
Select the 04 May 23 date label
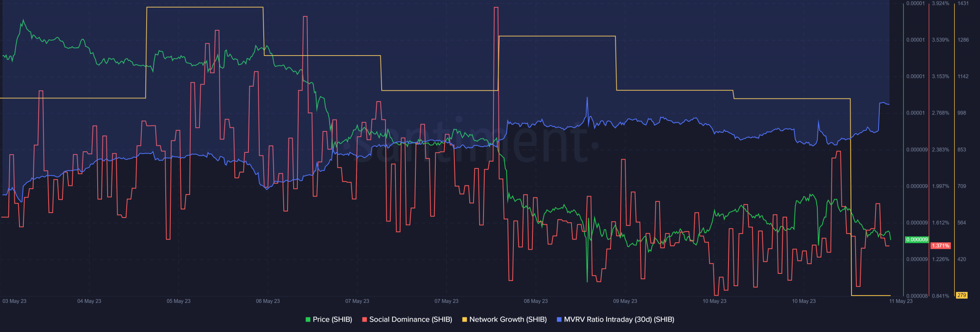pyautogui.click(x=89, y=301)
